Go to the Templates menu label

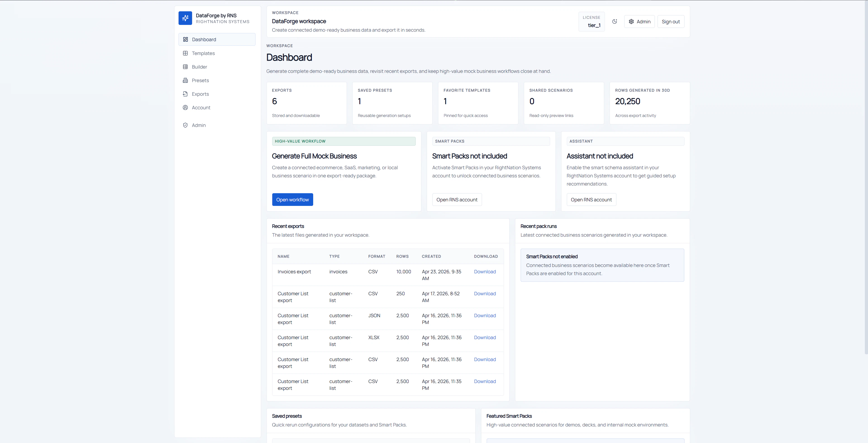(x=203, y=53)
